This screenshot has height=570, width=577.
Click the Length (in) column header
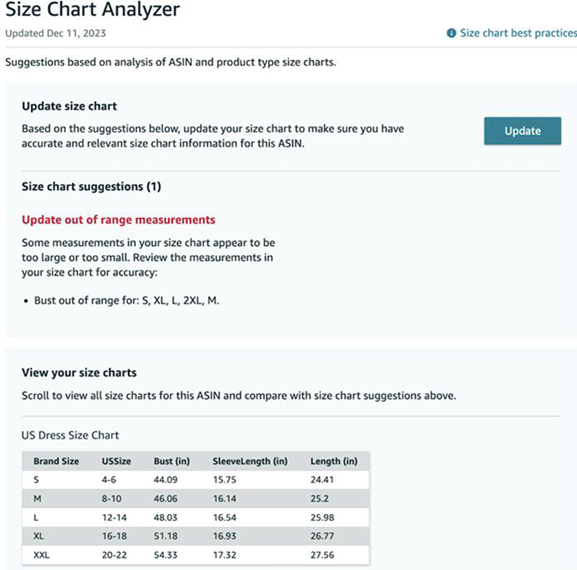pos(334,461)
